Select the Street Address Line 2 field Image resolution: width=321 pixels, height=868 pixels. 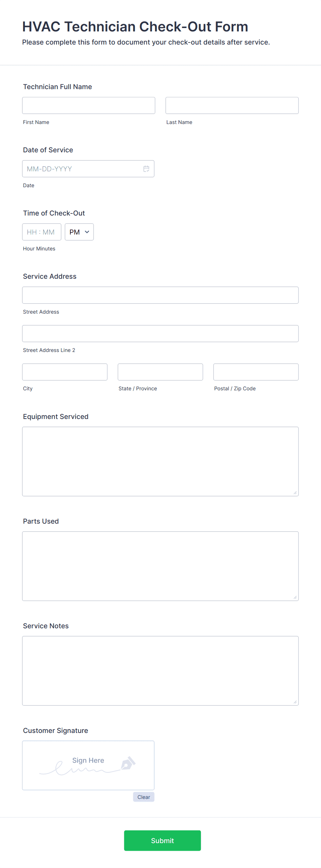coord(160,333)
